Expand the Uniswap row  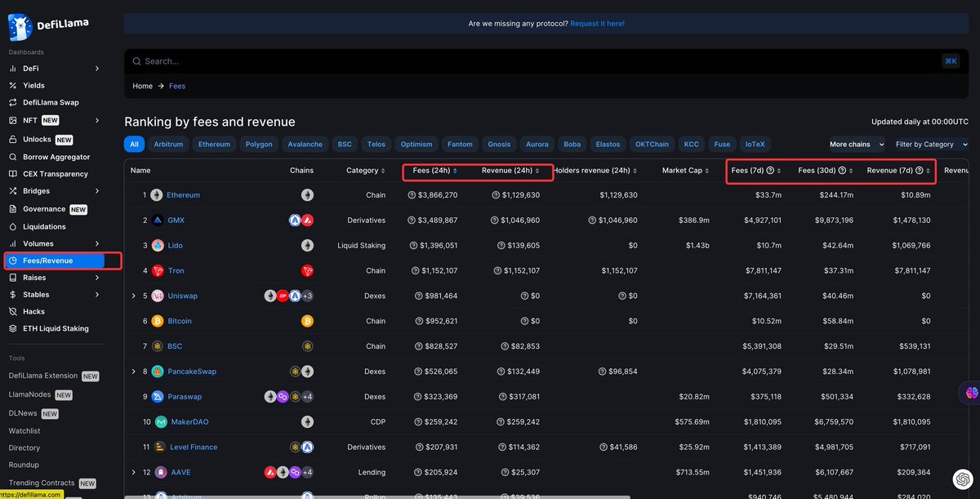click(x=134, y=296)
